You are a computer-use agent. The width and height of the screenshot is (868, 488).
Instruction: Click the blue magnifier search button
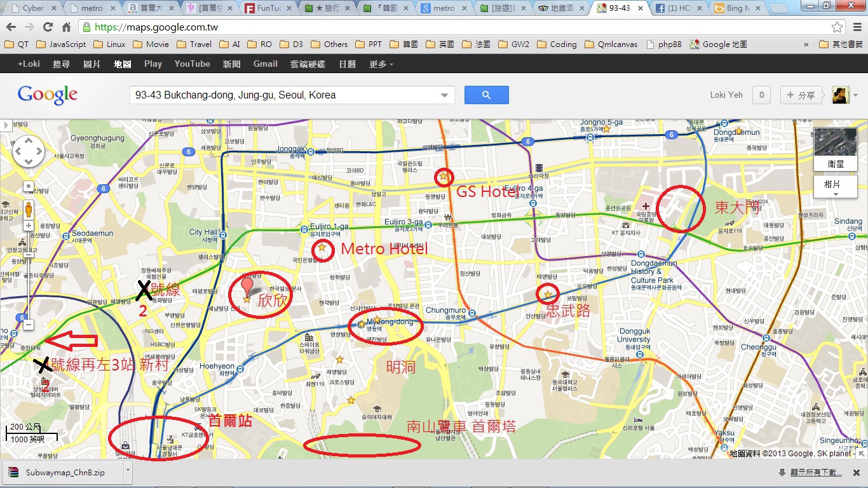(486, 95)
